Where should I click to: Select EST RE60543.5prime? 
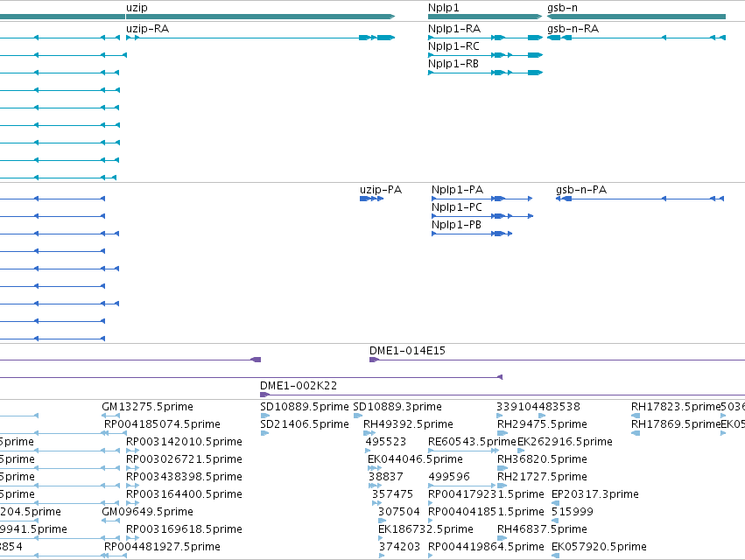(472, 442)
